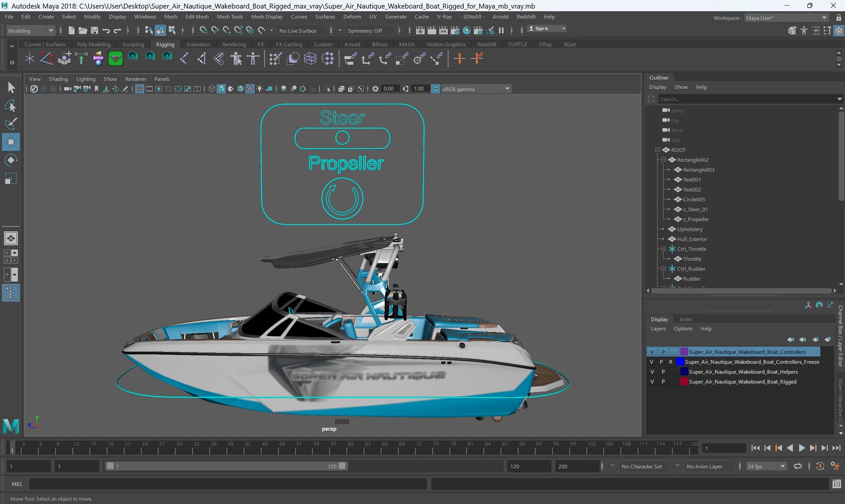This screenshot has width=845, height=504.
Task: Toggle visibility of Boat_Helpers layer
Action: click(652, 372)
